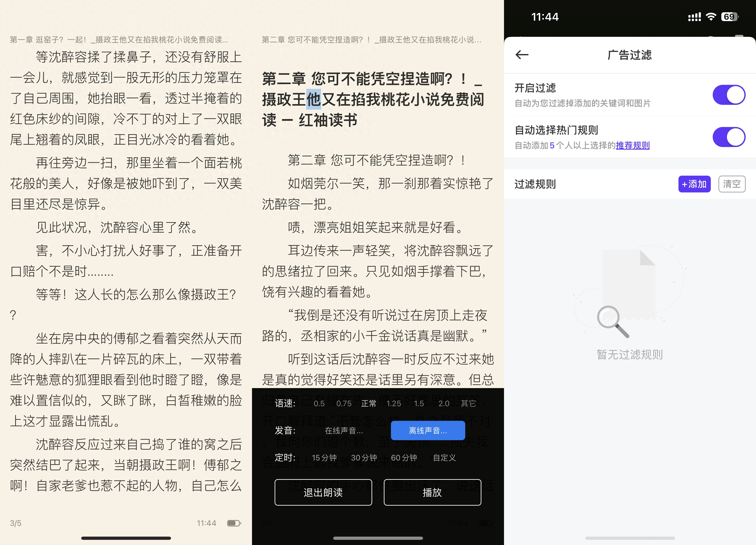Choose 自定义 timer option
Viewport: 756px width, 545px height.
tap(444, 458)
